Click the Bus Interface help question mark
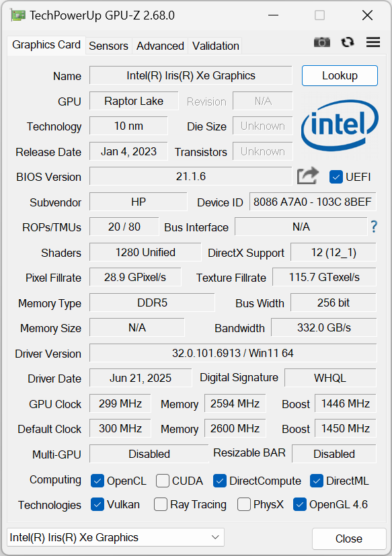This screenshot has width=392, height=556. coord(374,227)
